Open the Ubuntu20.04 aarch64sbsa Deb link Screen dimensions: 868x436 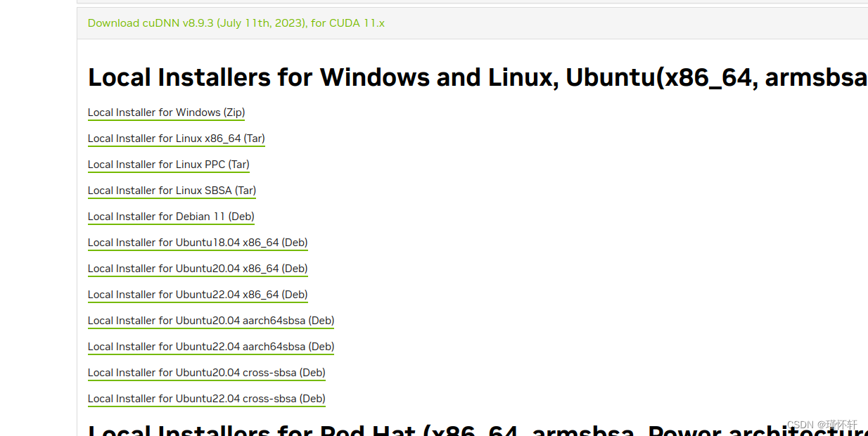211,321
